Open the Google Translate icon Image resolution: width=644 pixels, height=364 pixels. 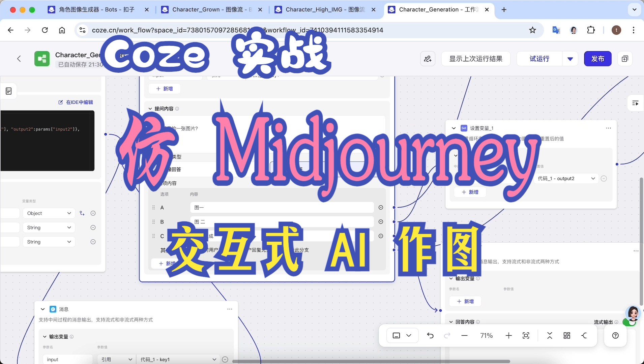click(556, 30)
